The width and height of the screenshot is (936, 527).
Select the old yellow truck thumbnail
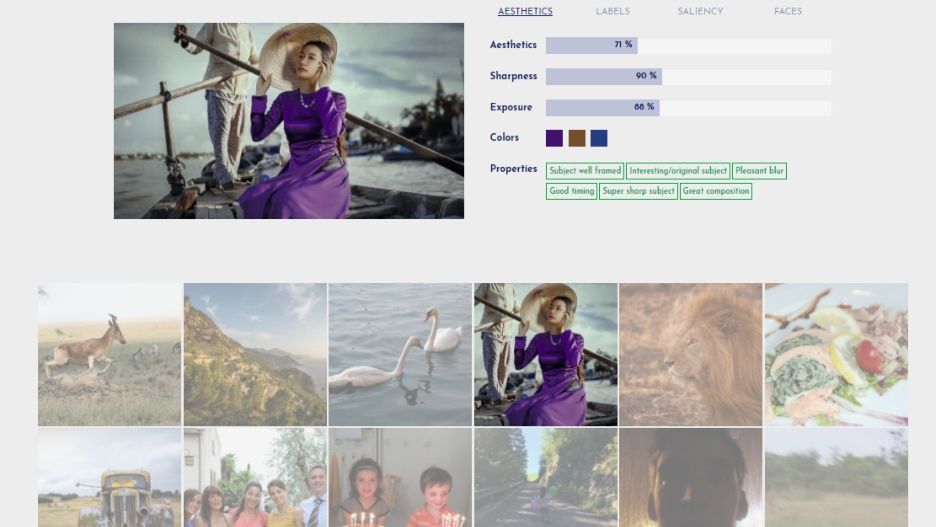click(x=110, y=477)
